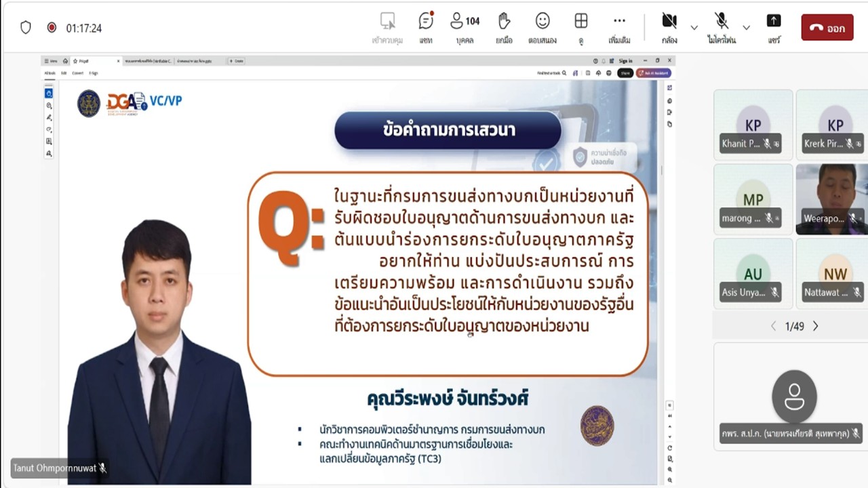The image size is (868, 488).
Task: Open E-Sign tab in Acrobat
Action: coord(94,73)
